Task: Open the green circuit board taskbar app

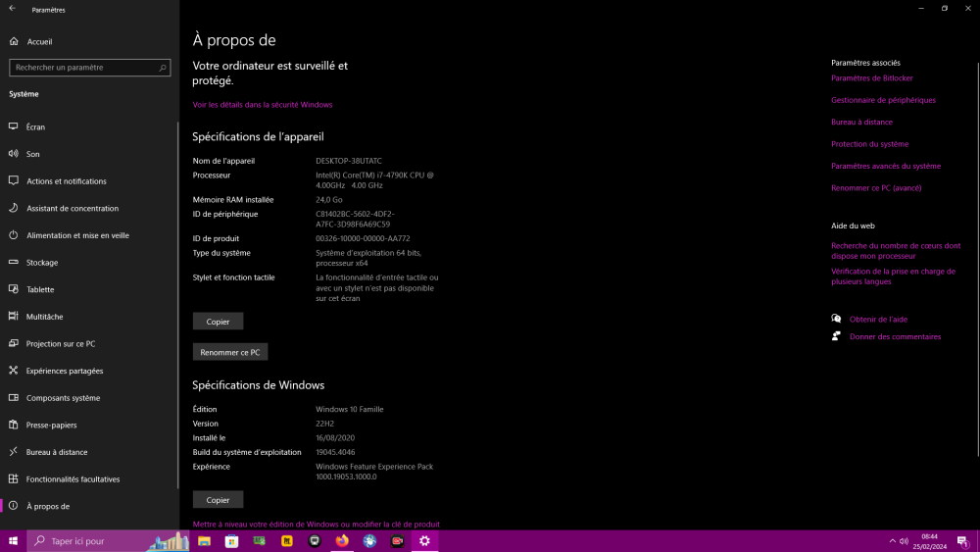Action: click(x=260, y=541)
